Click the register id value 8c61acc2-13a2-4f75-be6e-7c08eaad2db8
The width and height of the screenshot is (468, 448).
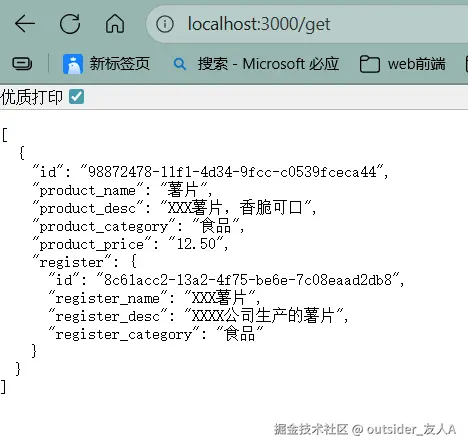[247, 280]
